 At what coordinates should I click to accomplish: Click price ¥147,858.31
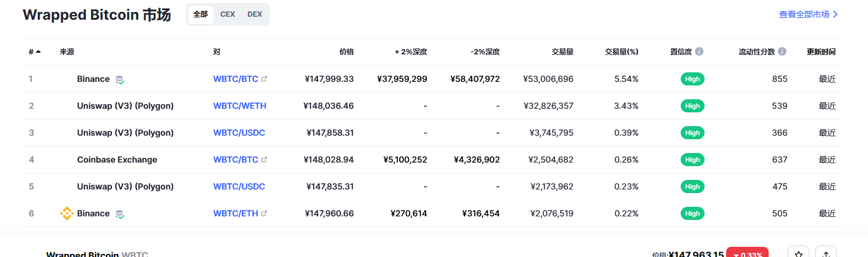point(330,133)
